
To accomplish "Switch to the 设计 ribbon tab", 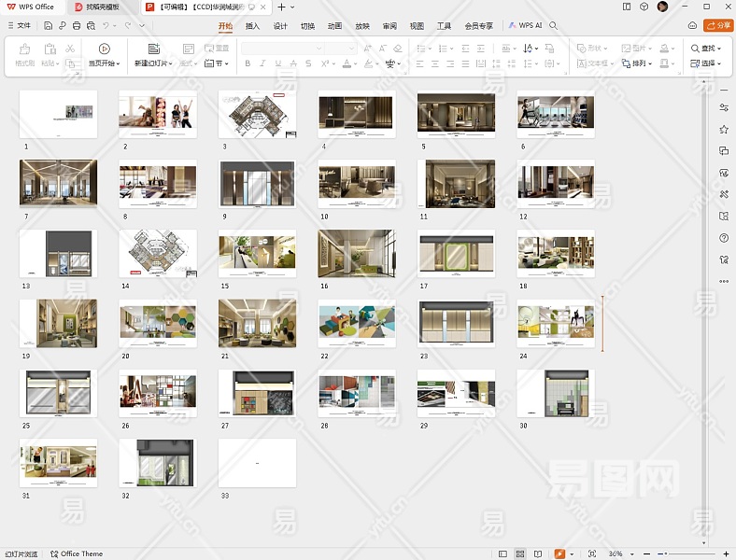I will tap(280, 26).
